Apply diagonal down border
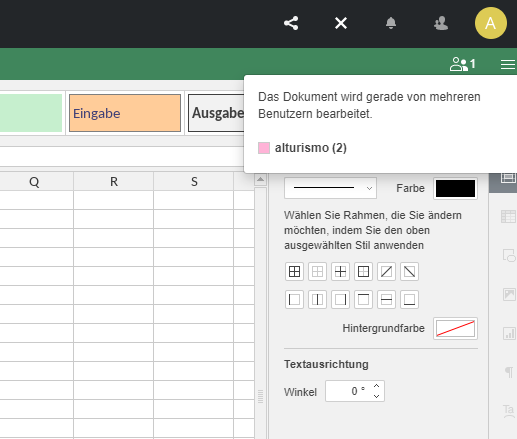The width and height of the screenshot is (517, 439). click(409, 272)
